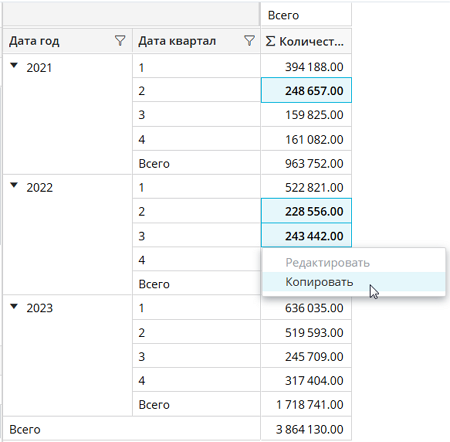
Task: Click the top Всего column header
Action: click(x=306, y=15)
